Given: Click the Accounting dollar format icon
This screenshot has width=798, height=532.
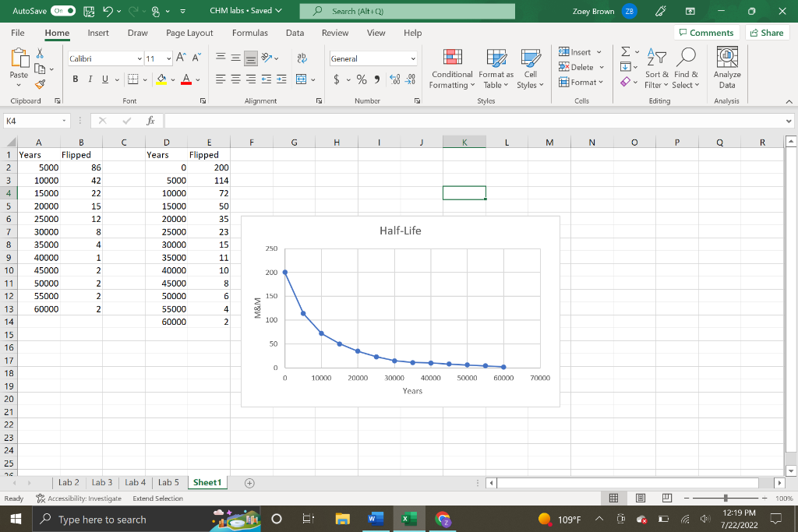Looking at the screenshot, I should (337, 79).
